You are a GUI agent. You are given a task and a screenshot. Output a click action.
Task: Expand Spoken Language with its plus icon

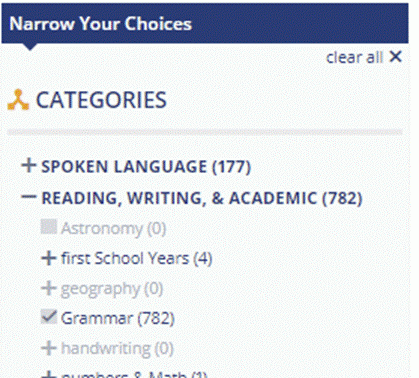pyautogui.click(x=29, y=165)
